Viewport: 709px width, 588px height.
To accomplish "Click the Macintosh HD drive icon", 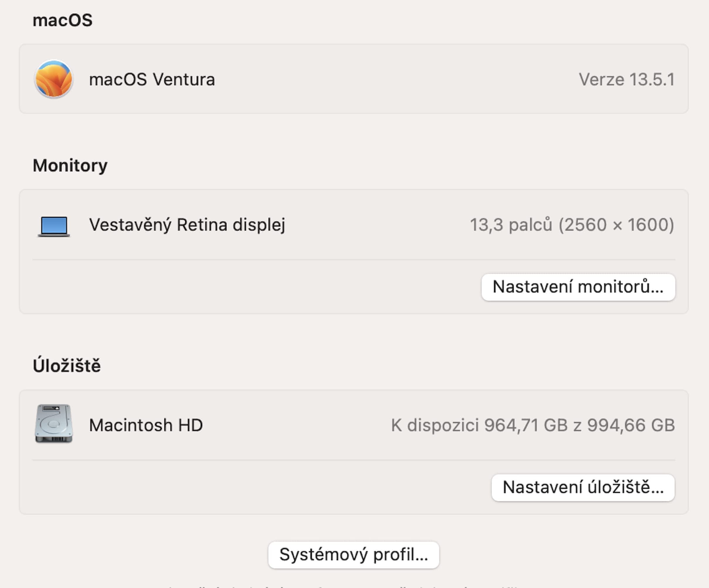I will click(54, 424).
